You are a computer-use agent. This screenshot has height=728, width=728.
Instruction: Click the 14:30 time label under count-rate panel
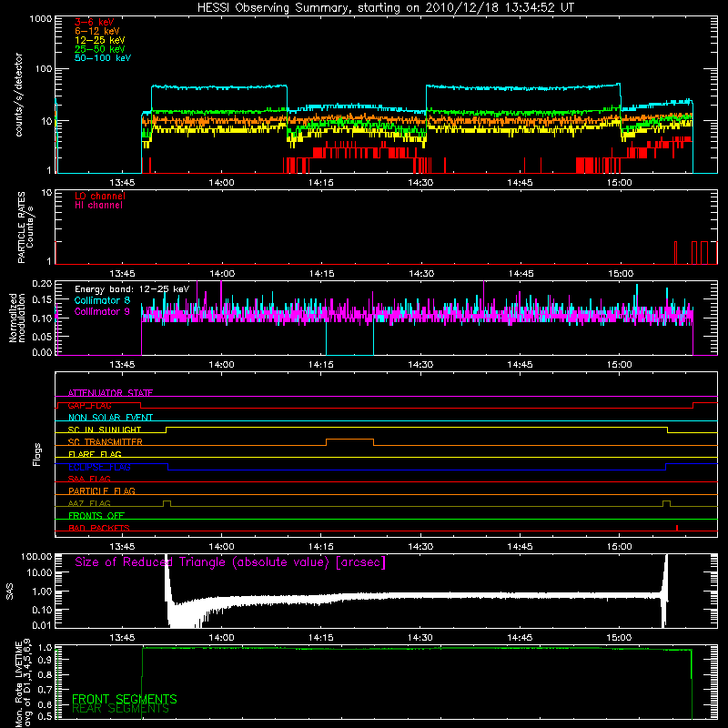420,183
